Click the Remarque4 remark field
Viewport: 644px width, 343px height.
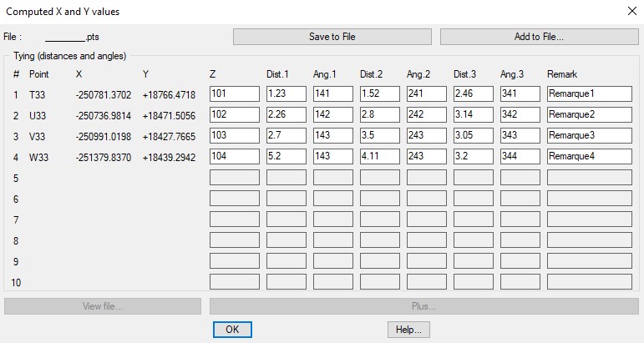(x=589, y=156)
